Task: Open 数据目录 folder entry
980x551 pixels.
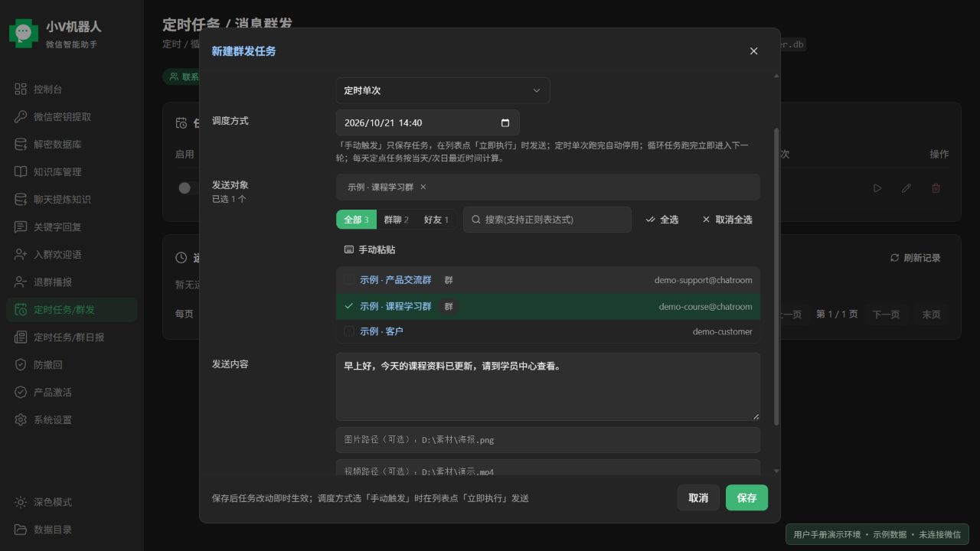Action: pyautogui.click(x=71, y=530)
